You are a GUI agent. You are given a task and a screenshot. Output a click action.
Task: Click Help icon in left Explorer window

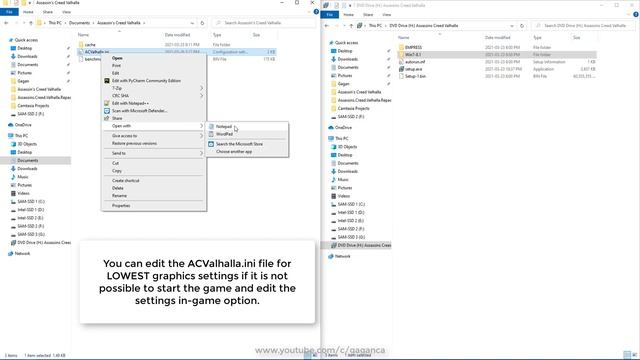(x=316, y=12)
